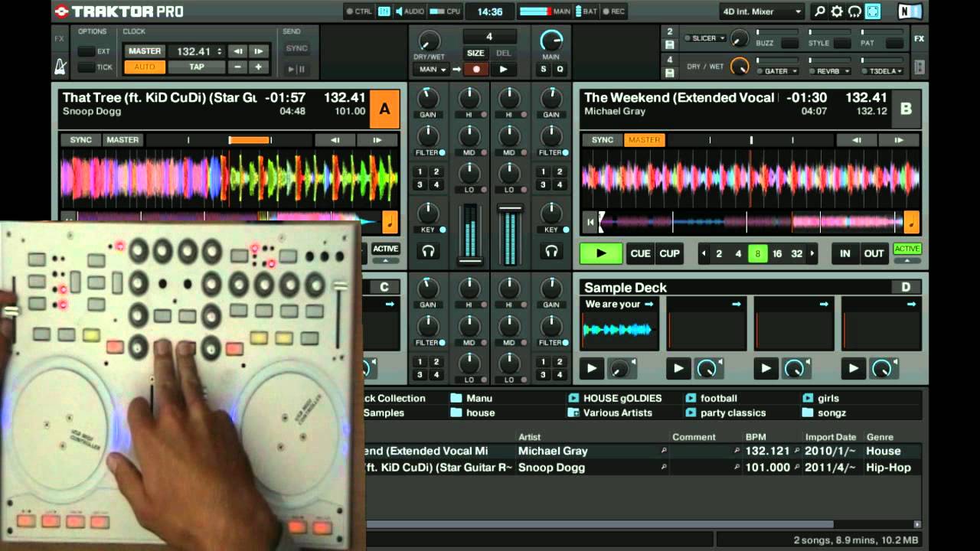Click the headphone icon in the header
Image resolution: width=980 pixels, height=551 pixels.
coord(854,11)
